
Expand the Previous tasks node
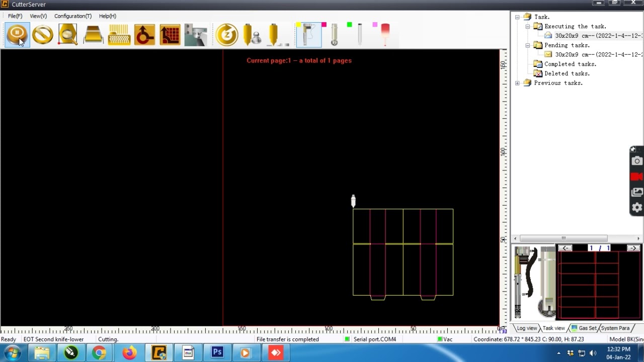coord(517,83)
